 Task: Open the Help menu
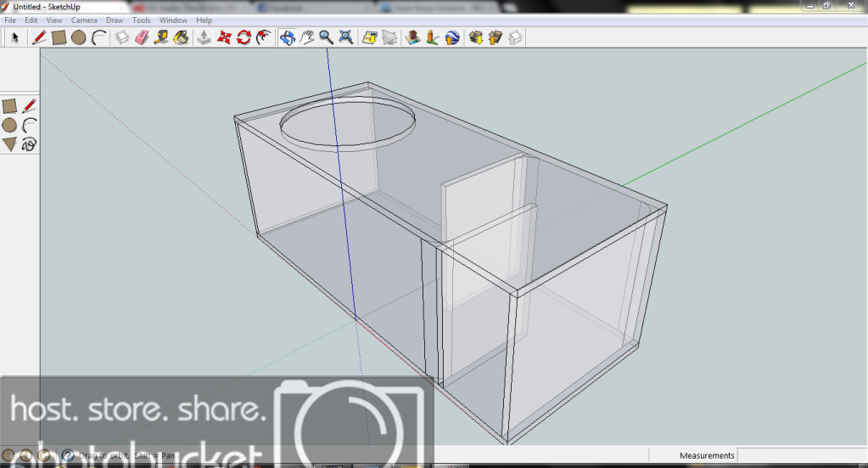[x=204, y=20]
